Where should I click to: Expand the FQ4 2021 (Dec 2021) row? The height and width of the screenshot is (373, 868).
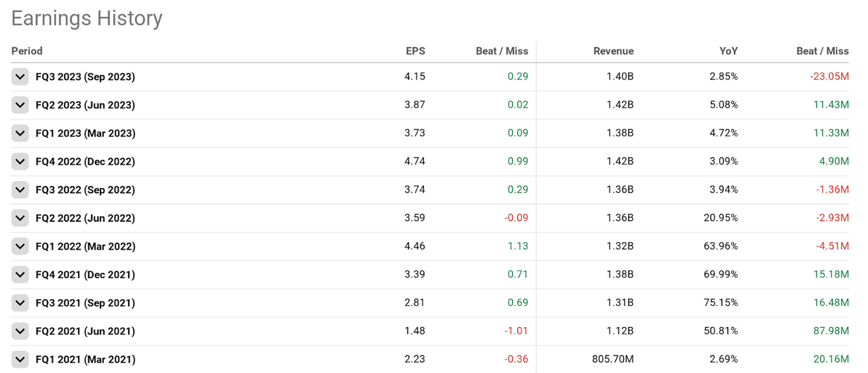point(20,275)
